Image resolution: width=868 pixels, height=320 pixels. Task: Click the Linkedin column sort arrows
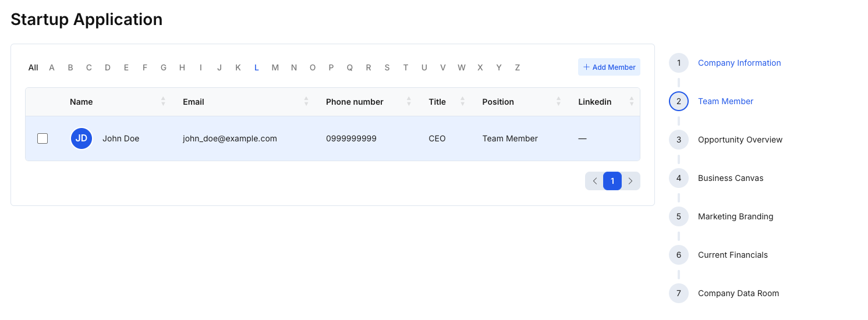[631, 102]
